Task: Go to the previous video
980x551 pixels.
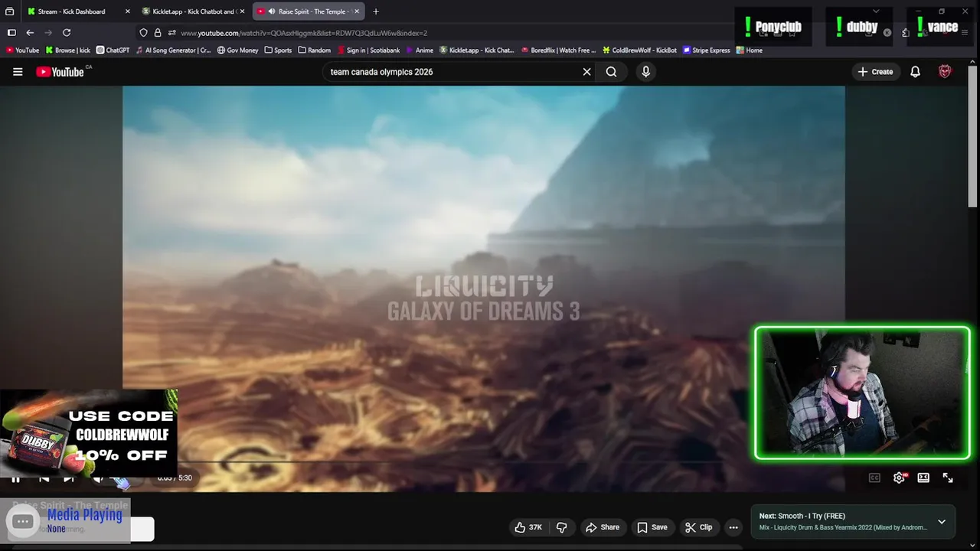Action: pyautogui.click(x=44, y=478)
